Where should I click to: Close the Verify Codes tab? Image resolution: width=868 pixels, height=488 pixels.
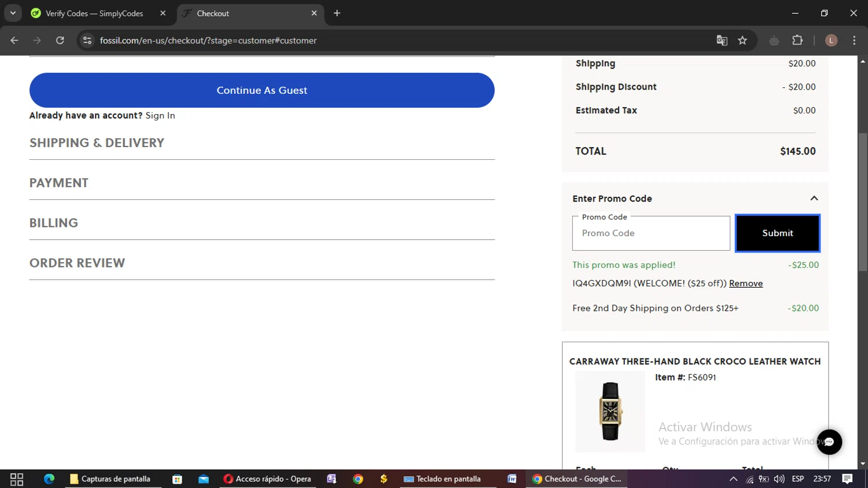(x=163, y=13)
